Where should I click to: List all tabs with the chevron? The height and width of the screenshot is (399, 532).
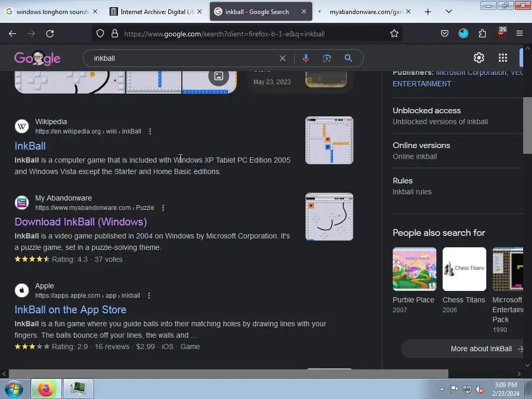(448, 12)
